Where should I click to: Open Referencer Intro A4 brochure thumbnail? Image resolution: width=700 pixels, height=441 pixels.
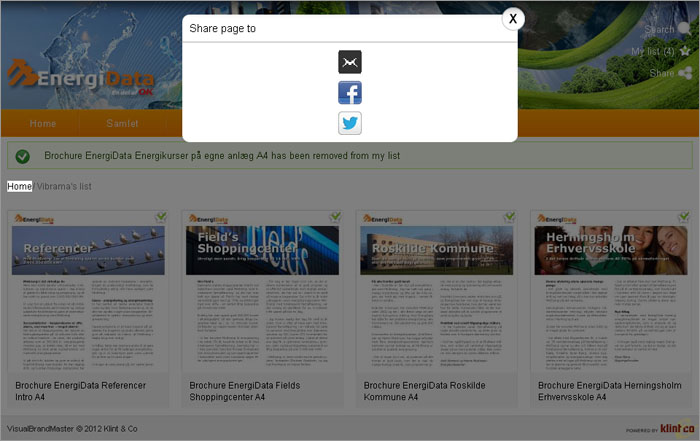(88, 295)
